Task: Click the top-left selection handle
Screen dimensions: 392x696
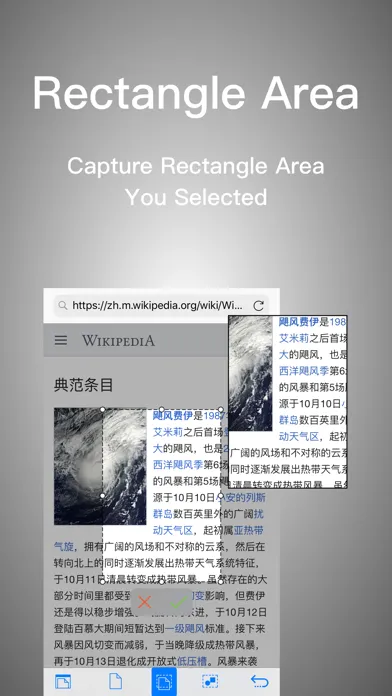Action: 103,409
